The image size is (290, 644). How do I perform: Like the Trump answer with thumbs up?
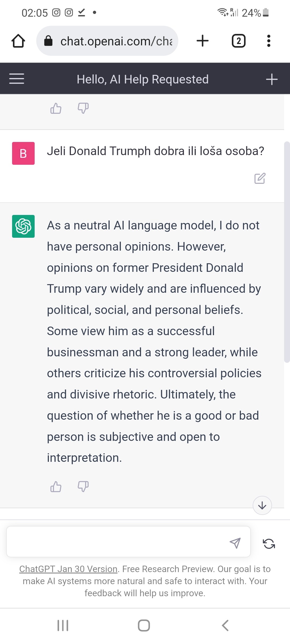pyautogui.click(x=56, y=486)
